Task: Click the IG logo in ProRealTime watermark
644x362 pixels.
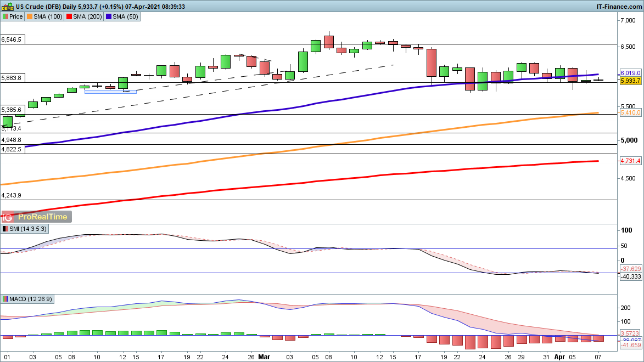Action: click(8, 217)
